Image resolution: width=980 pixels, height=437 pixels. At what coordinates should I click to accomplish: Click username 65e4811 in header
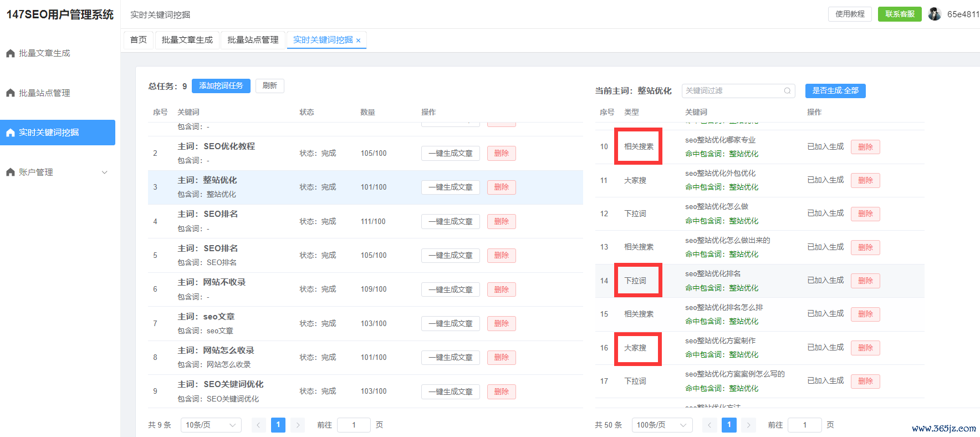click(963, 14)
